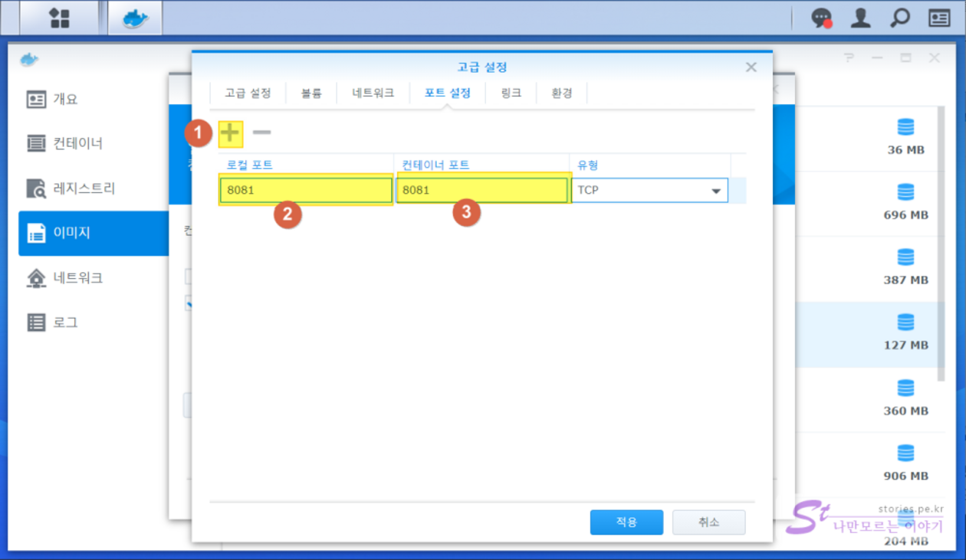Switch to the 네트워크 tab
Viewport: 966px width, 560px height.
[373, 93]
